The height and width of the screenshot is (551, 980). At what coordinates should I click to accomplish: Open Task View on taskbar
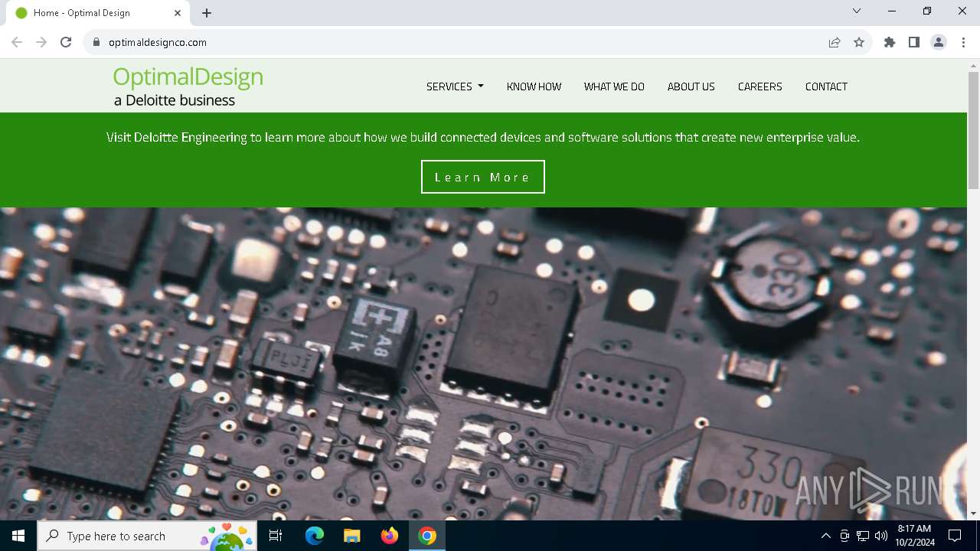(276, 536)
